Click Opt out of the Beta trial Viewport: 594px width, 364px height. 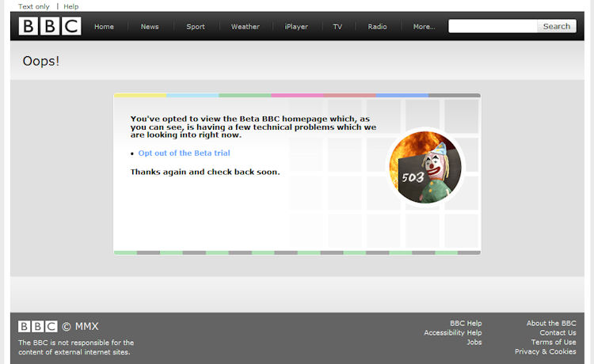click(184, 153)
